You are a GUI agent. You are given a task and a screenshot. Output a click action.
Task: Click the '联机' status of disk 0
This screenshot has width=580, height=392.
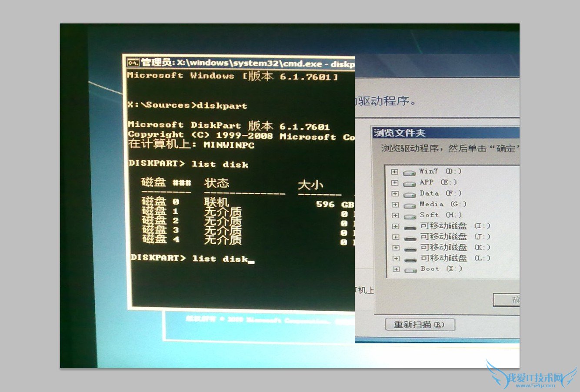pos(217,203)
